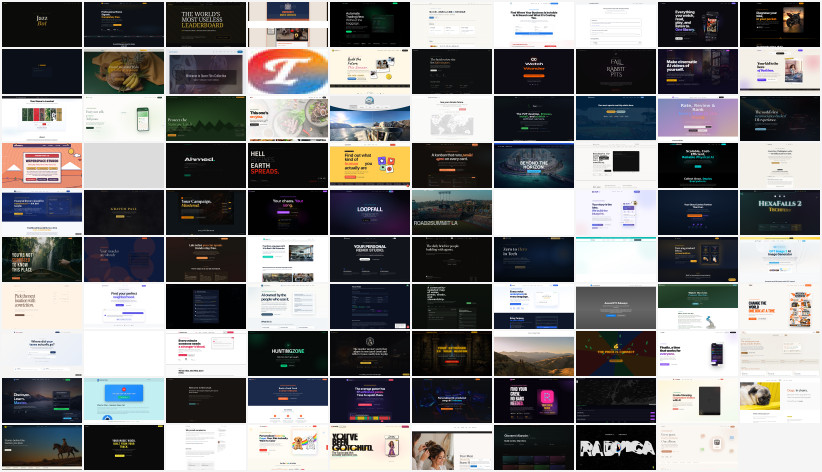Select the food bowls This one's thumbnail
822x472 pixels.
(288, 119)
